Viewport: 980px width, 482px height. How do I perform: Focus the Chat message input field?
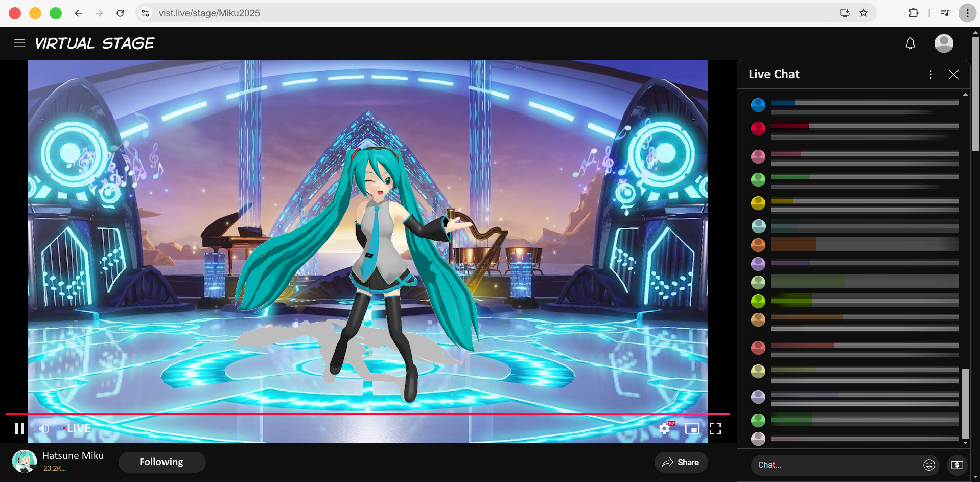(x=835, y=465)
